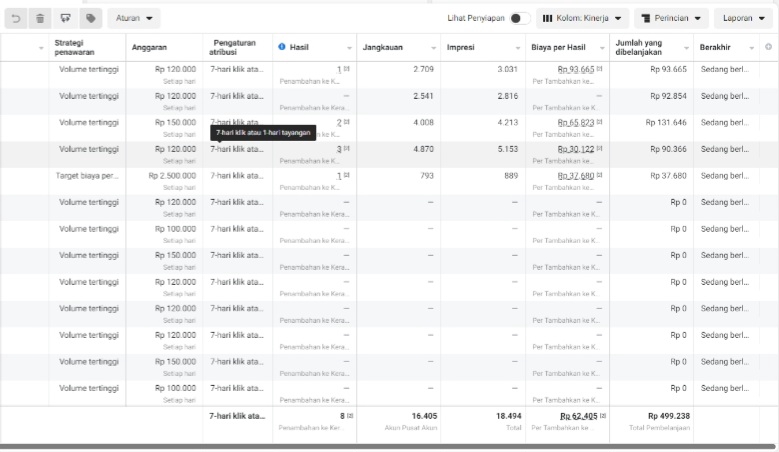This screenshot has width=779, height=452.
Task: Click the undo arrow icon
Action: click(x=16, y=18)
